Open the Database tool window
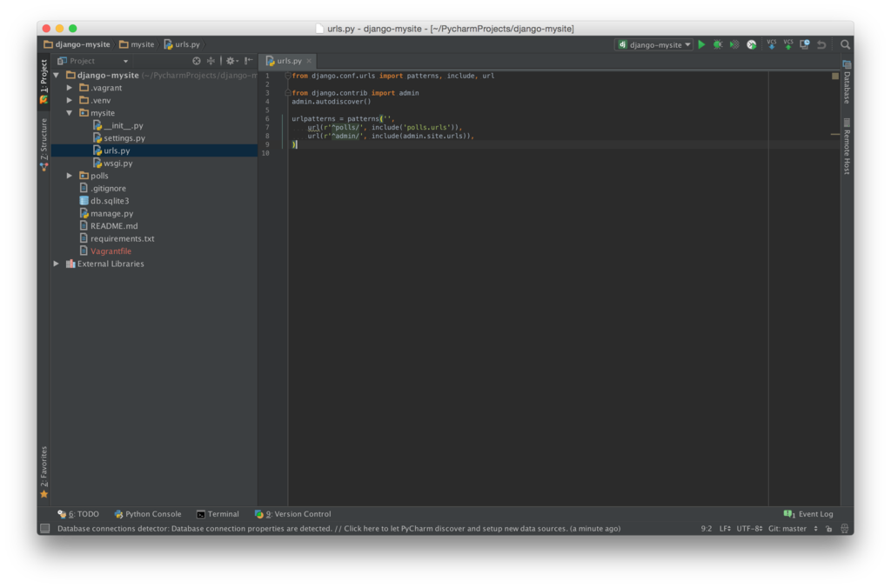The height and width of the screenshot is (588, 891). [x=847, y=83]
